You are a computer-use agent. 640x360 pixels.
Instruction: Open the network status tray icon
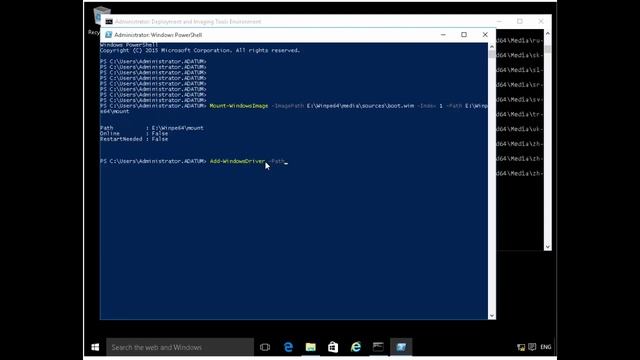tap(521, 347)
